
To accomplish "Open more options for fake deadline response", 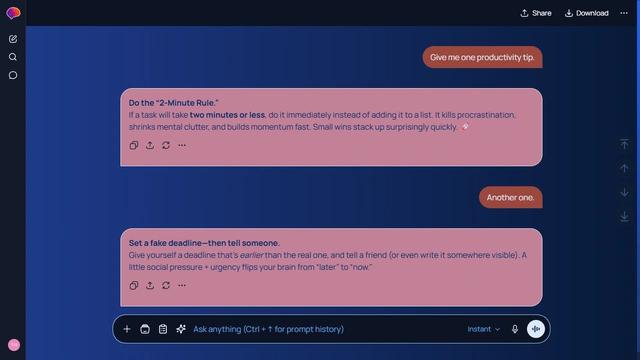I will tap(182, 285).
